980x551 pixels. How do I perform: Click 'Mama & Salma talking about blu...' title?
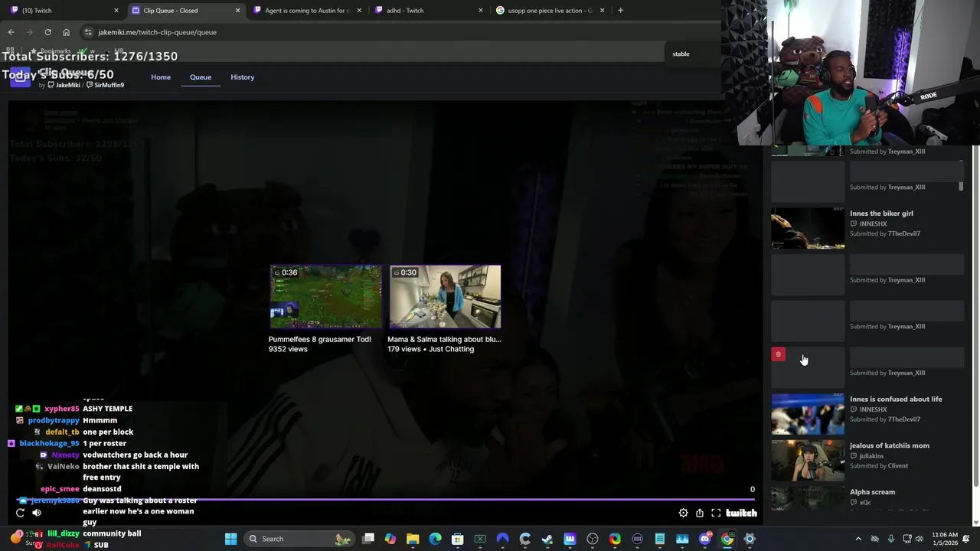[x=444, y=339]
